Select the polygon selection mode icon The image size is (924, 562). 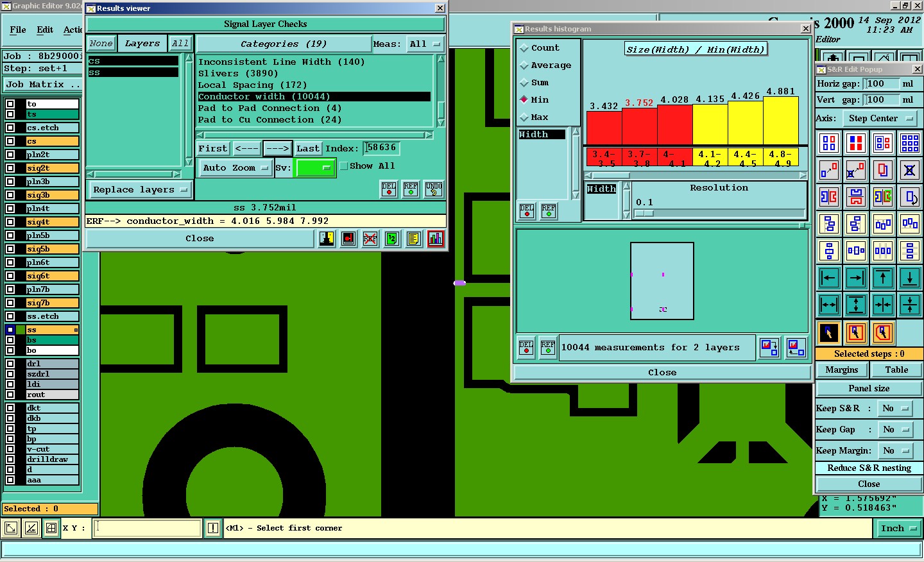point(883,332)
